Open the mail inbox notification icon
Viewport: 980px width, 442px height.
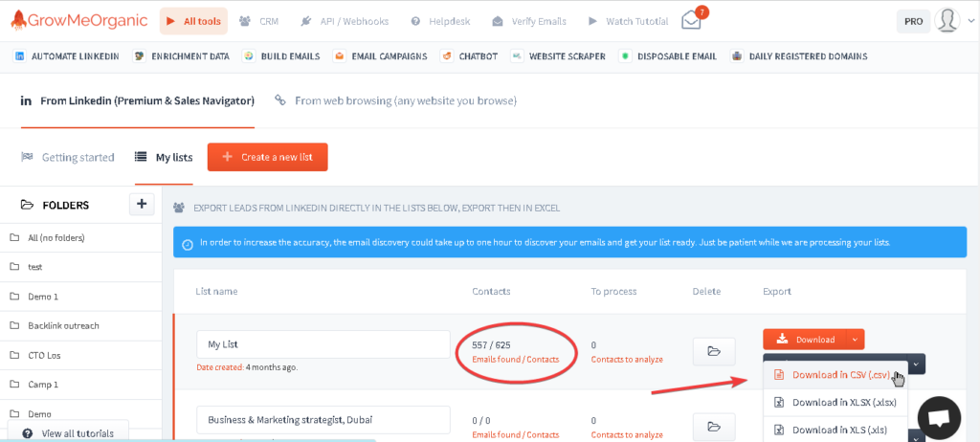[693, 20]
